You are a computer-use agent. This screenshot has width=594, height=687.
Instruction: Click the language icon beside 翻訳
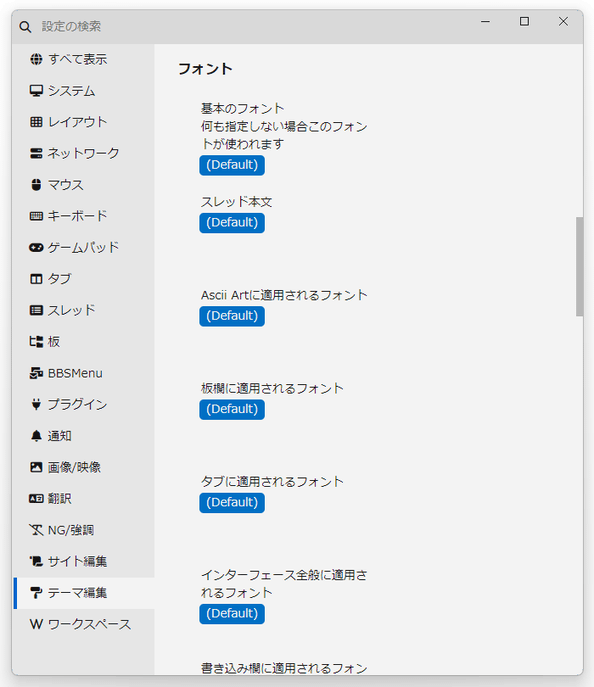point(36,499)
